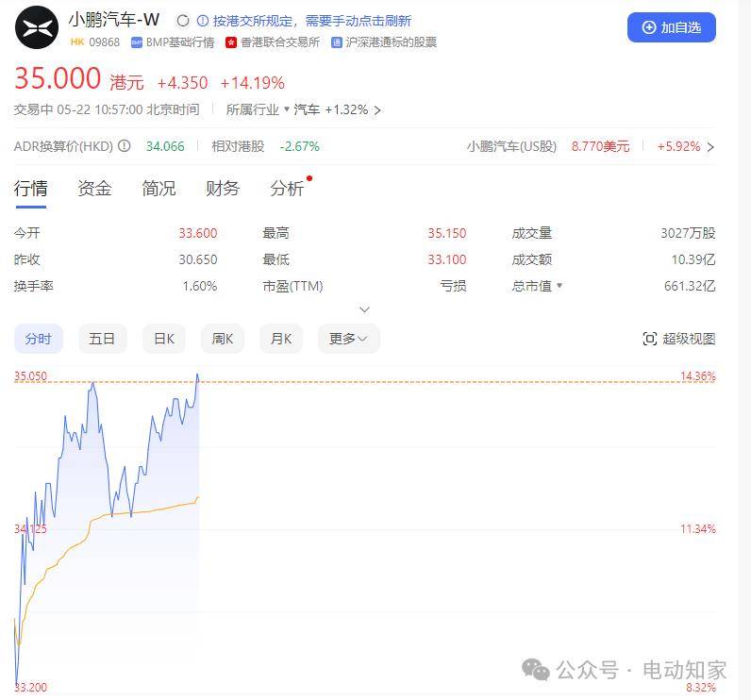
Task: Expand 所属行业 dropdown triangle
Action: click(287, 108)
